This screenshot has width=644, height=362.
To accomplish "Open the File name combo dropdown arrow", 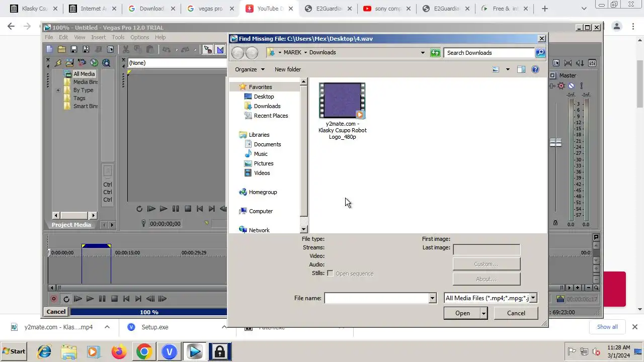I will pyautogui.click(x=432, y=299).
